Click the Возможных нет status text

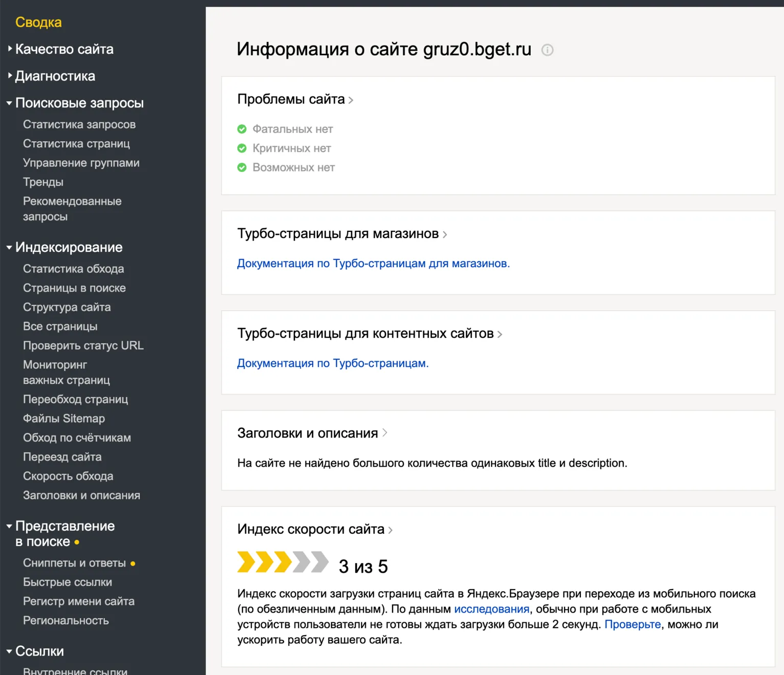(x=294, y=167)
